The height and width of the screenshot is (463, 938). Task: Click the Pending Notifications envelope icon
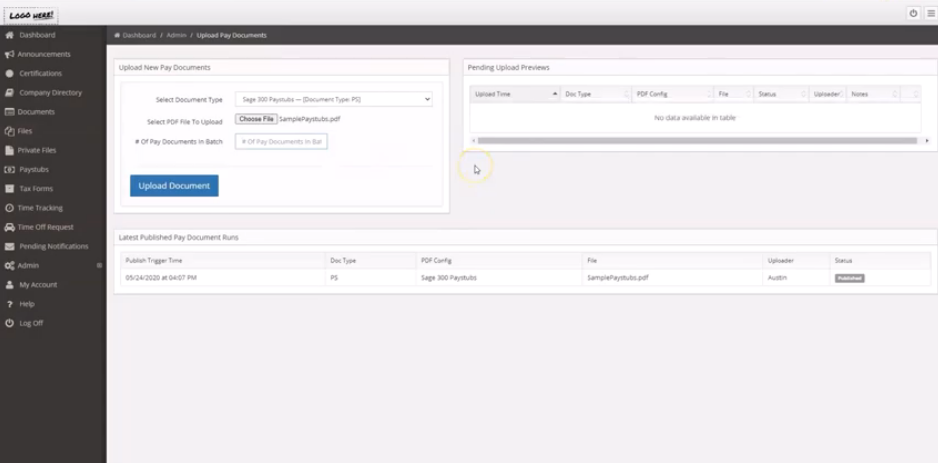[9, 246]
